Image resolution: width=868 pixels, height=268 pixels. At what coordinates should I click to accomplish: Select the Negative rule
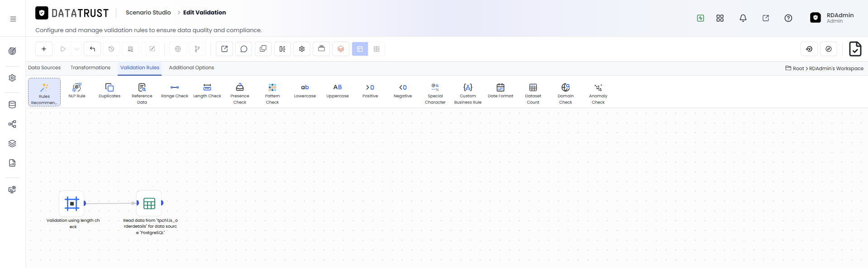(x=403, y=91)
